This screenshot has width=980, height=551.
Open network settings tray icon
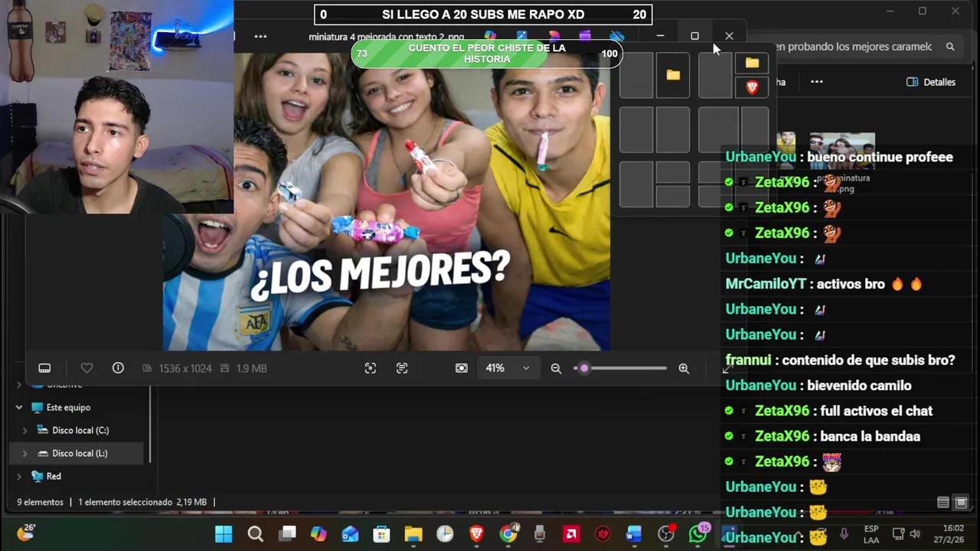(898, 534)
